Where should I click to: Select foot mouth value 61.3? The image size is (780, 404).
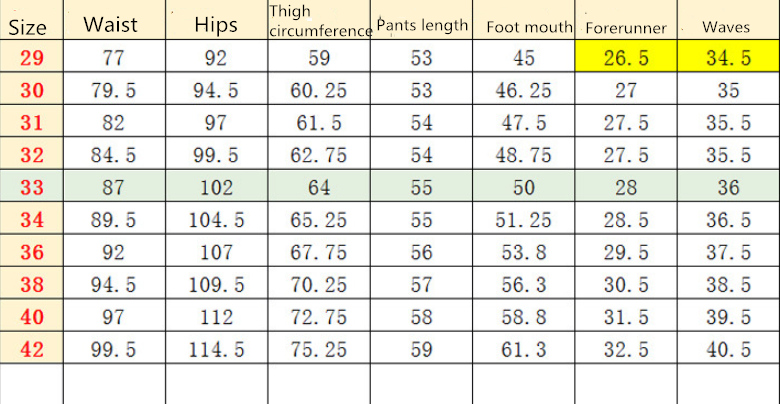tap(525, 349)
